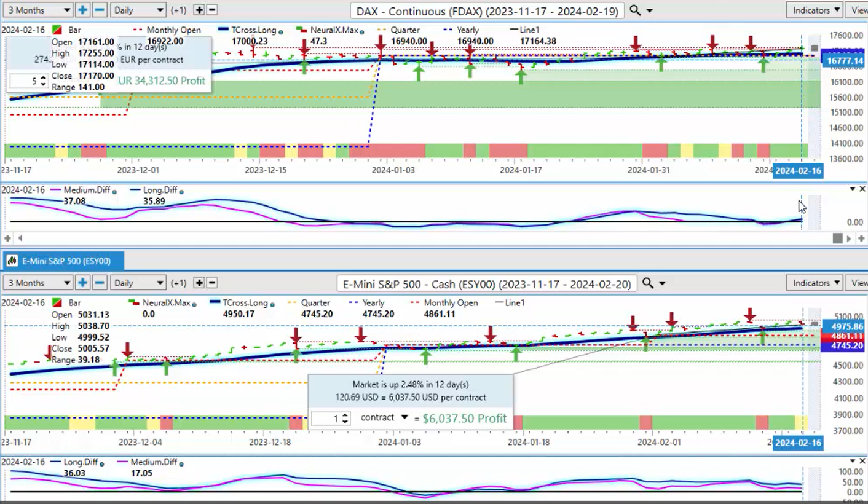
Task: Close the DAX Medium.Diff indicator pane
Action: 862,189
